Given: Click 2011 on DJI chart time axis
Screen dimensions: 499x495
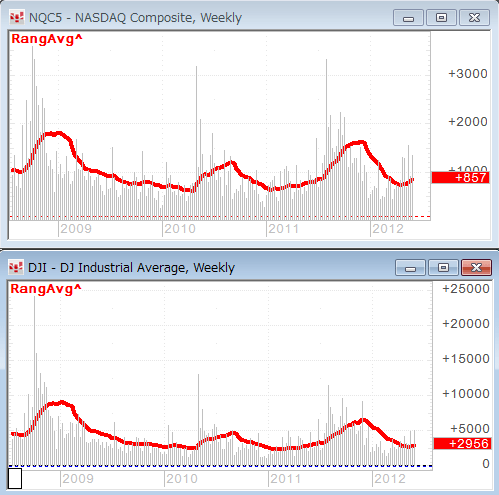Looking at the screenshot, I should [286, 479].
